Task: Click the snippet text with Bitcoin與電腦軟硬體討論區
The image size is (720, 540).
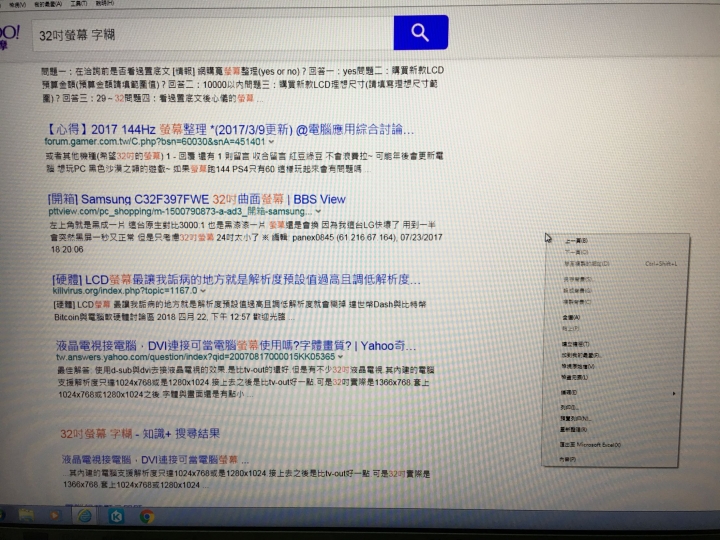Action: pos(240,311)
